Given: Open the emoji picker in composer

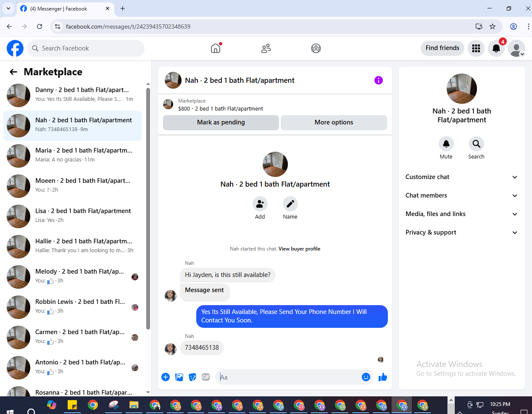Looking at the screenshot, I should click(366, 377).
